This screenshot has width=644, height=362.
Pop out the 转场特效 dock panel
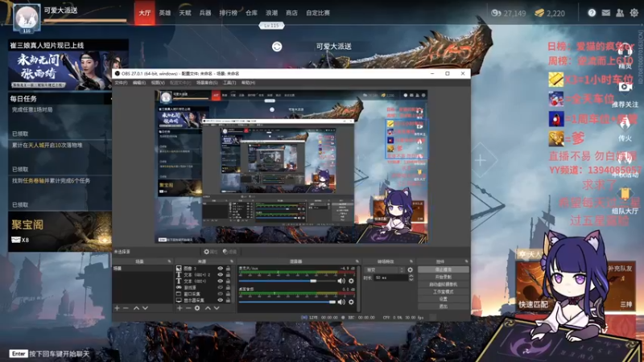coord(411,261)
